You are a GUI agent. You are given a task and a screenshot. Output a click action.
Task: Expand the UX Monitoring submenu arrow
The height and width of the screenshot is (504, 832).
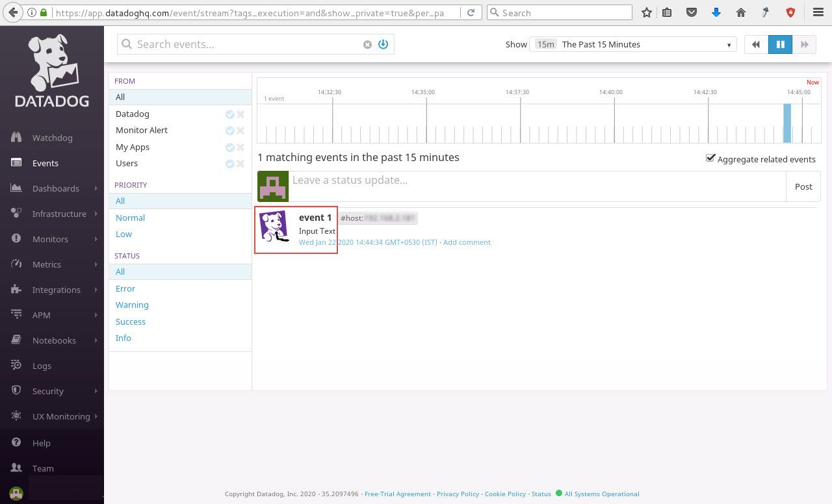96,416
